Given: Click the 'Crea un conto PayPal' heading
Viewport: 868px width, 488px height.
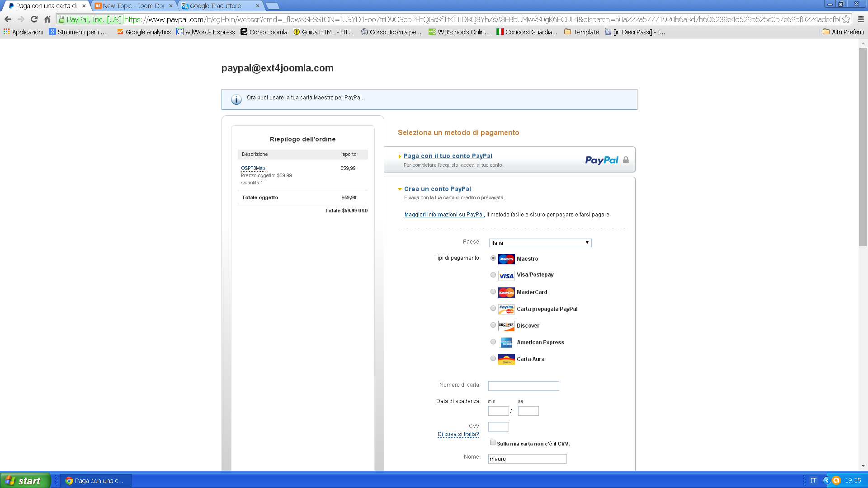Looking at the screenshot, I should tap(438, 189).
